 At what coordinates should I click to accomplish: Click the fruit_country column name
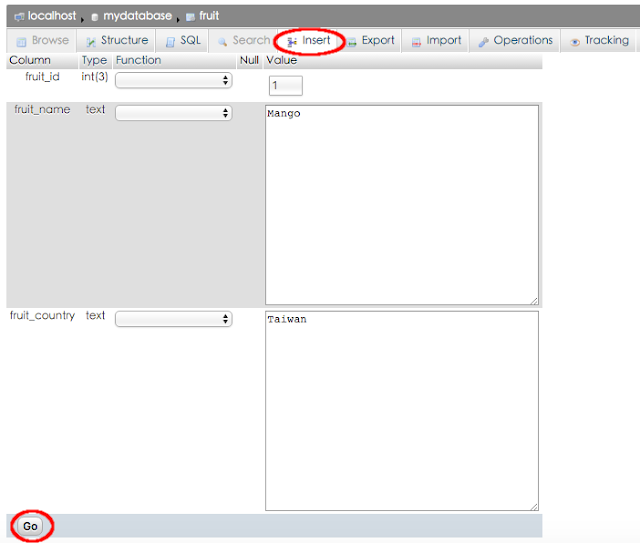(x=42, y=316)
